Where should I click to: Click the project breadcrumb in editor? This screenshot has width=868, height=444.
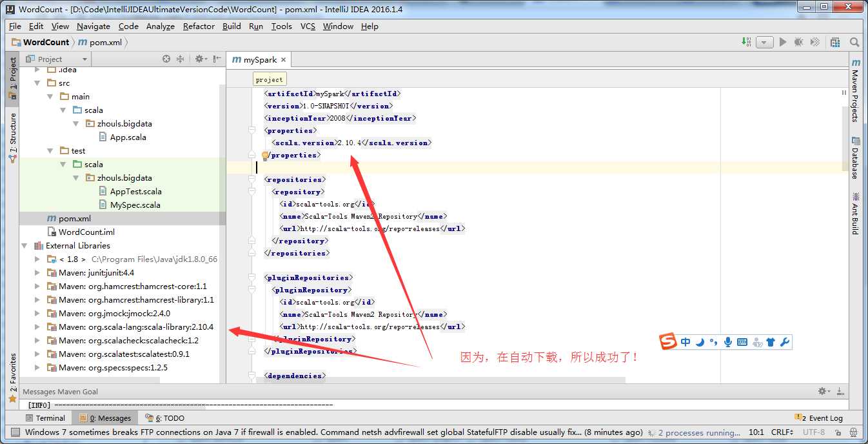269,79
